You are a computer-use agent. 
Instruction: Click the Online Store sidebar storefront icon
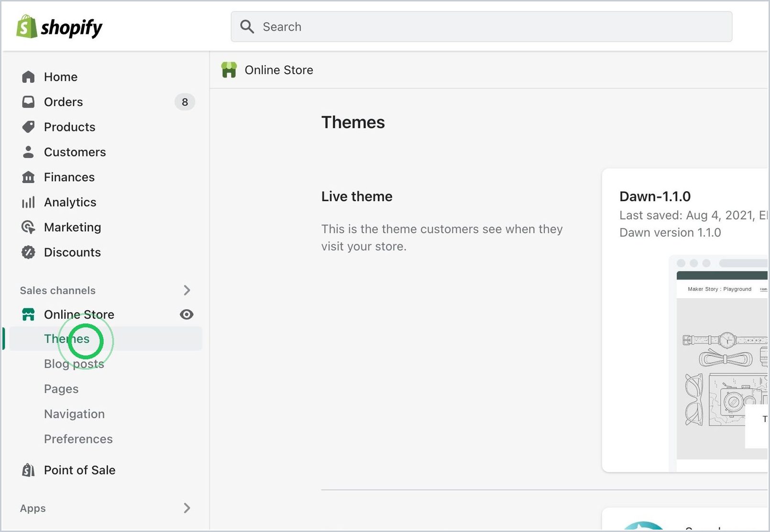point(28,315)
